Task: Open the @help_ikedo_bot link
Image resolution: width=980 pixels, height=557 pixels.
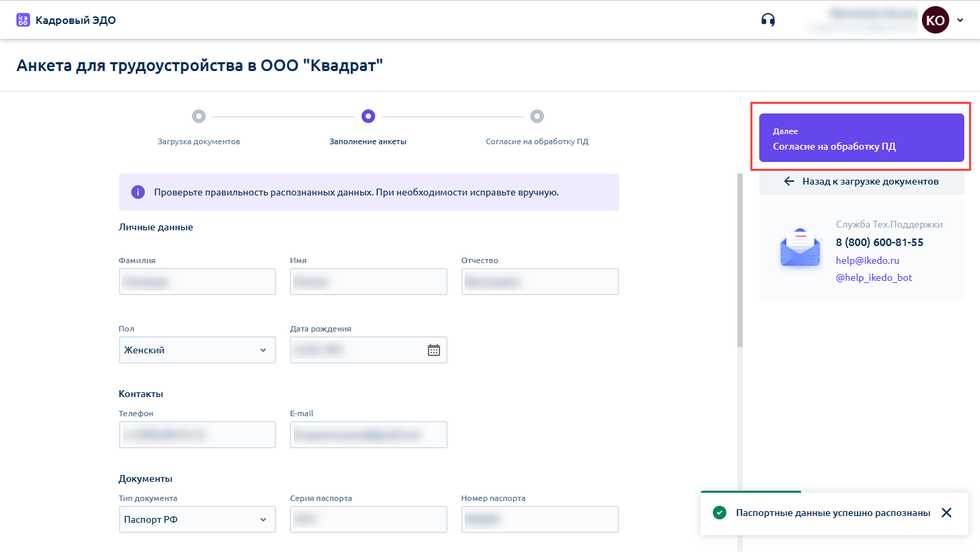Action: click(x=873, y=277)
